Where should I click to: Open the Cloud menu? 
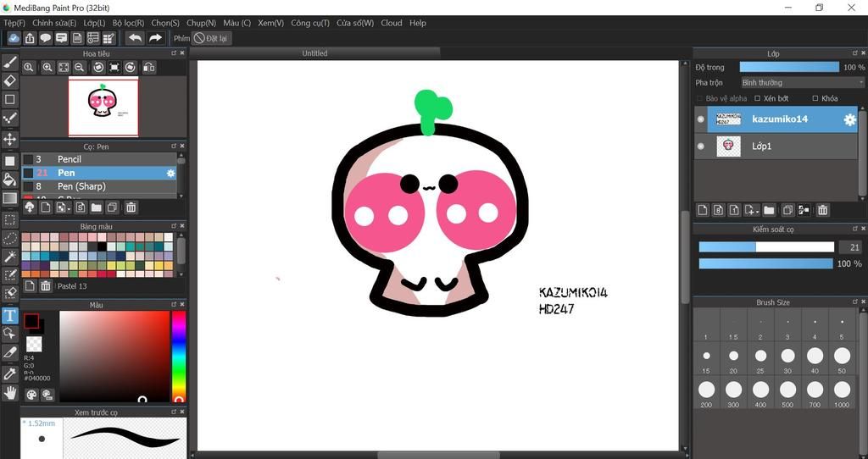392,23
